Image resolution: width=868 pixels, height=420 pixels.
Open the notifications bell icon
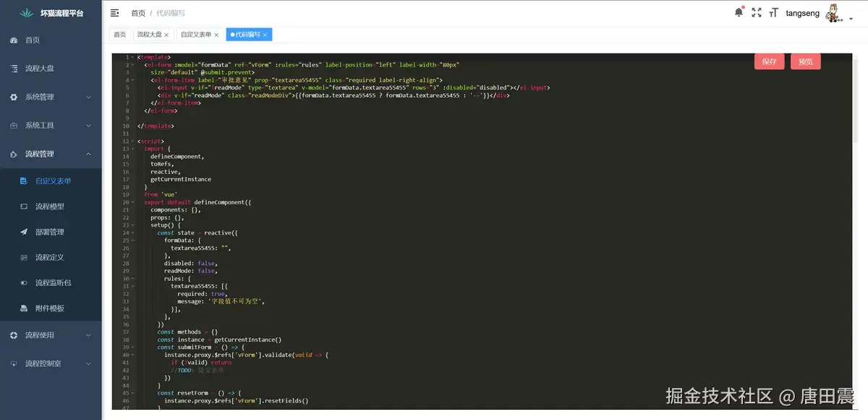pos(739,10)
